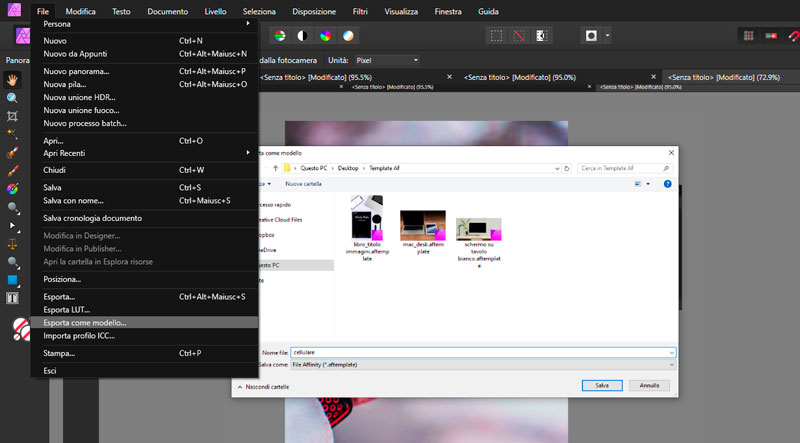Click the Select All marquee icon

(496, 36)
